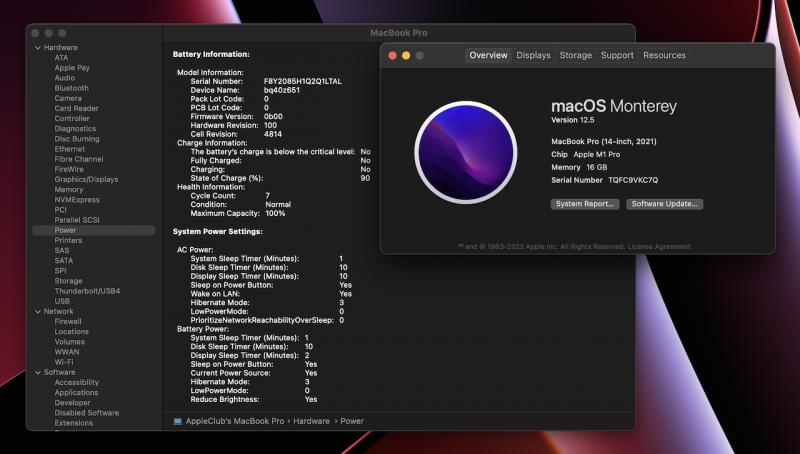Click the System Report button
Viewport: 800px width, 454px height.
585,204
